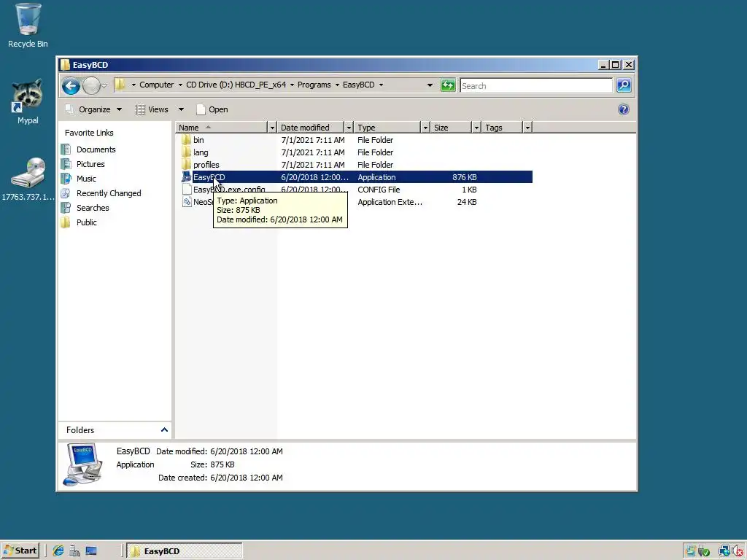Click the greyed Forward navigation arrow
This screenshot has height=560, width=747.
coord(91,86)
